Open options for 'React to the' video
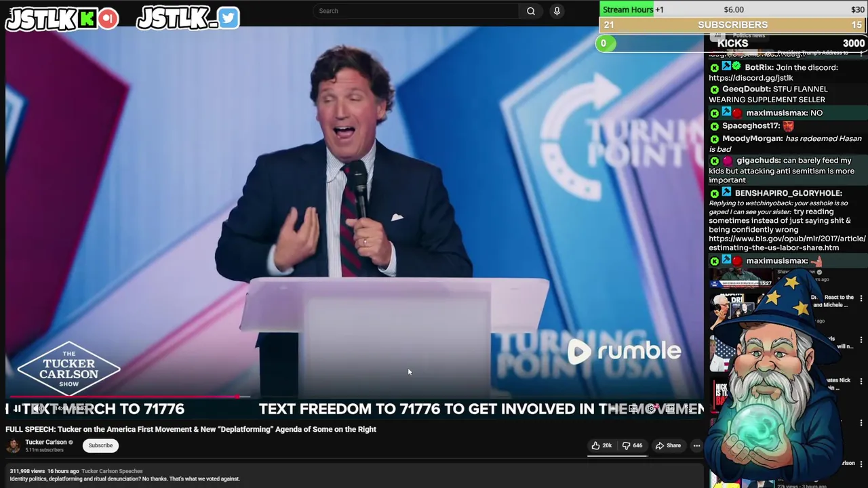 click(x=861, y=298)
